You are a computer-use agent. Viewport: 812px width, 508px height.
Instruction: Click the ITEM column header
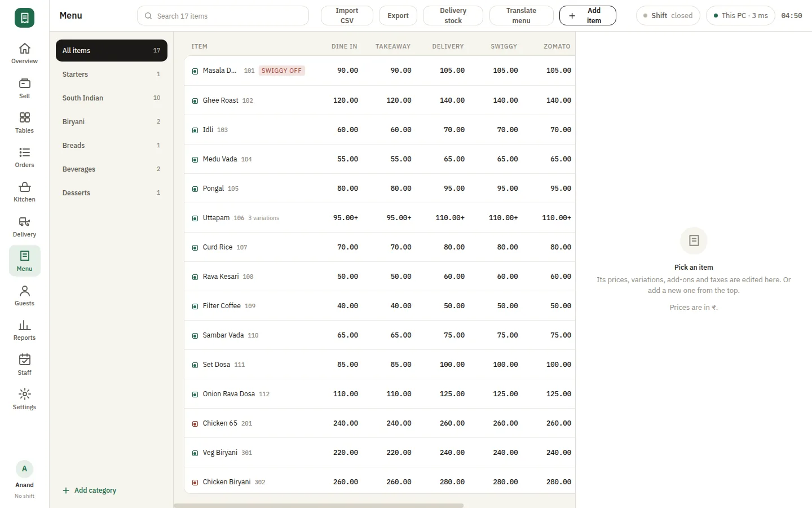(200, 46)
